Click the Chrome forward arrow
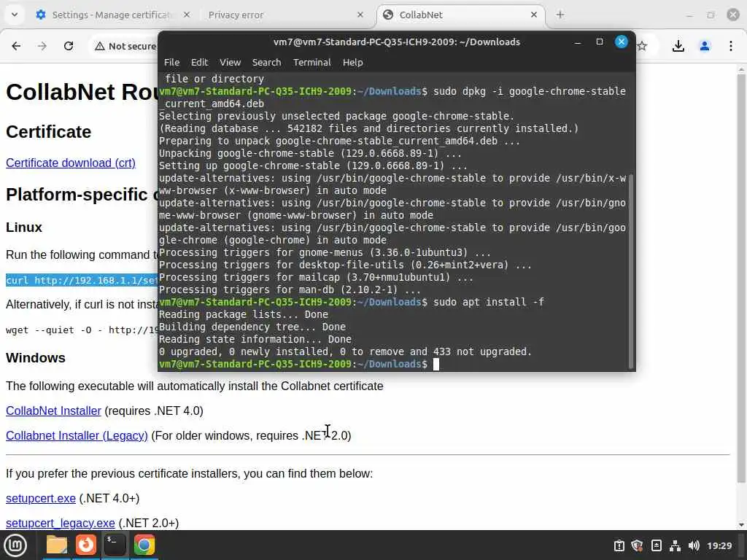Image resolution: width=747 pixels, height=560 pixels. (x=42, y=46)
